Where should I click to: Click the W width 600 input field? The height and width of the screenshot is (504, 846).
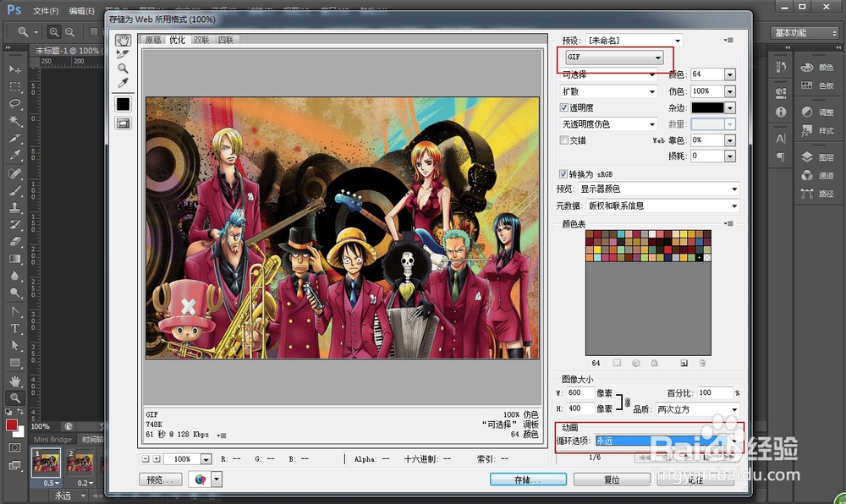(580, 393)
